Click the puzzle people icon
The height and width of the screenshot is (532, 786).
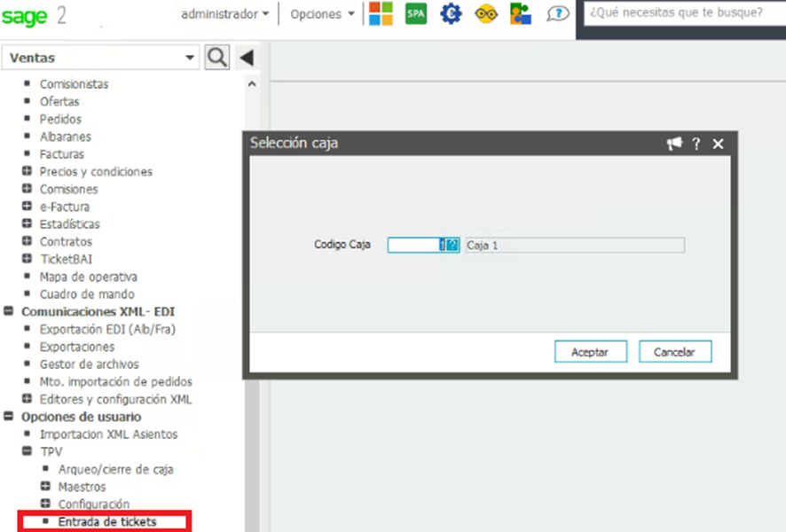521,13
